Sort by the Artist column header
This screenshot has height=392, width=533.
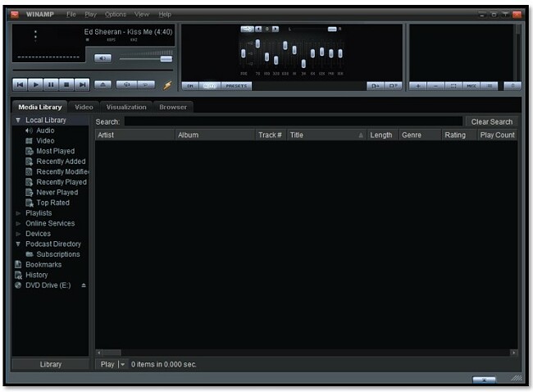click(x=134, y=135)
